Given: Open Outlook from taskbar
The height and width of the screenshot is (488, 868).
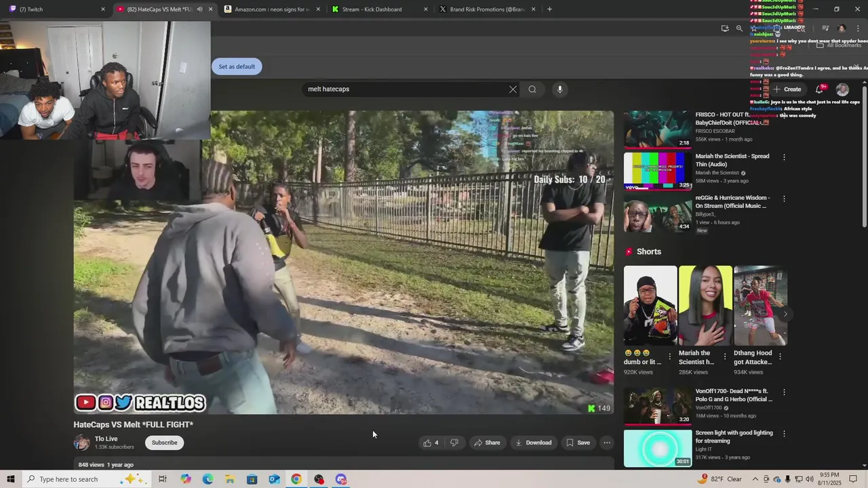Looking at the screenshot, I should 274,479.
